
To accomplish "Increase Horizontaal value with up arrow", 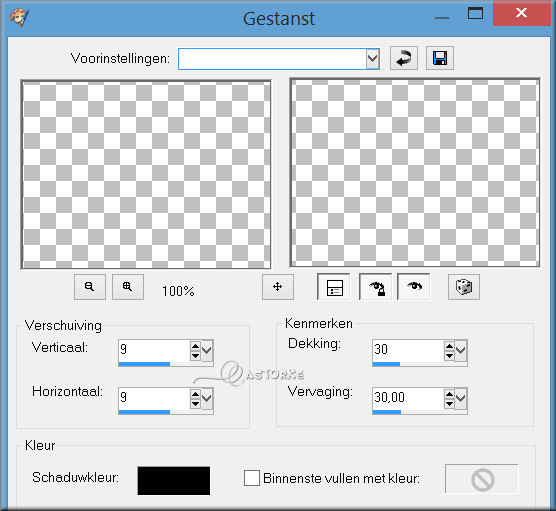I will [x=195, y=394].
